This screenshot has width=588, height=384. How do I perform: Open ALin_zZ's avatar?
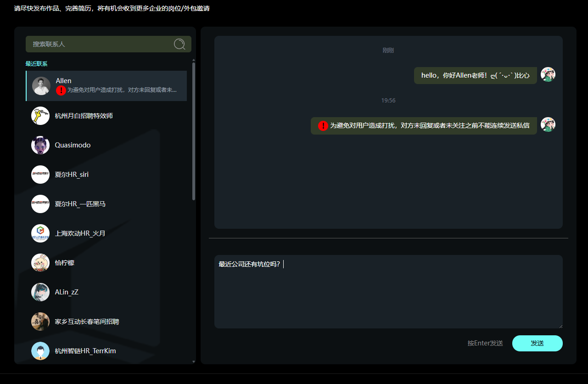pyautogui.click(x=40, y=292)
